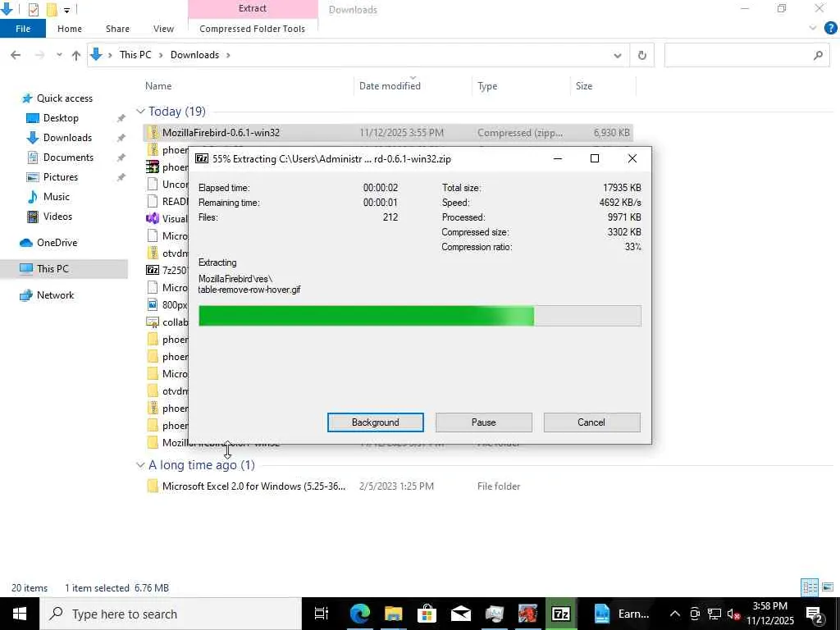Viewport: 840px width, 630px height.
Task: Refresh the Downloads folder view
Action: click(x=641, y=55)
